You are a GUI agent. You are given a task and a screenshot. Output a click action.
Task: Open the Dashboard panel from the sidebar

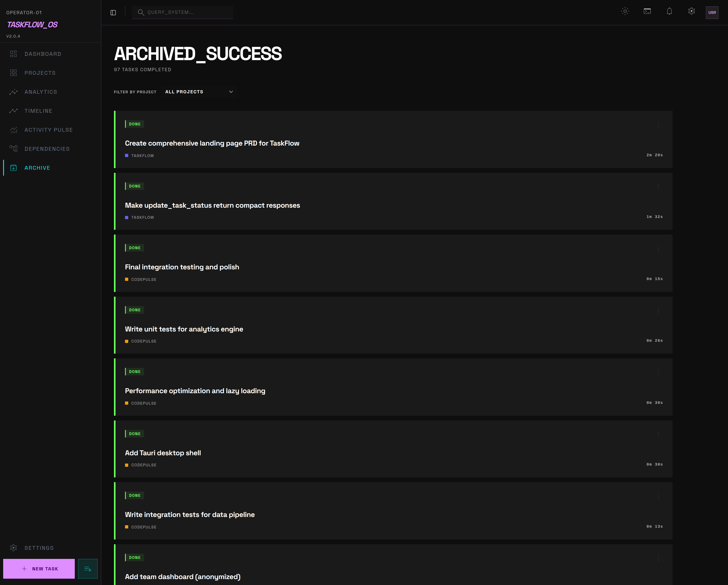(x=13, y=54)
